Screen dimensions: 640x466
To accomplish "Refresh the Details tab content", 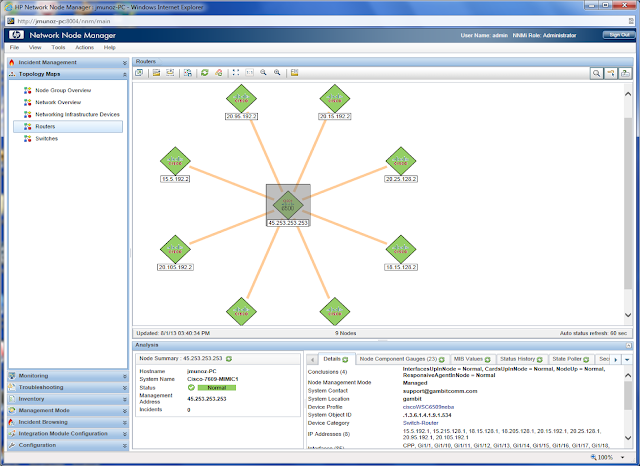I will (x=345, y=359).
